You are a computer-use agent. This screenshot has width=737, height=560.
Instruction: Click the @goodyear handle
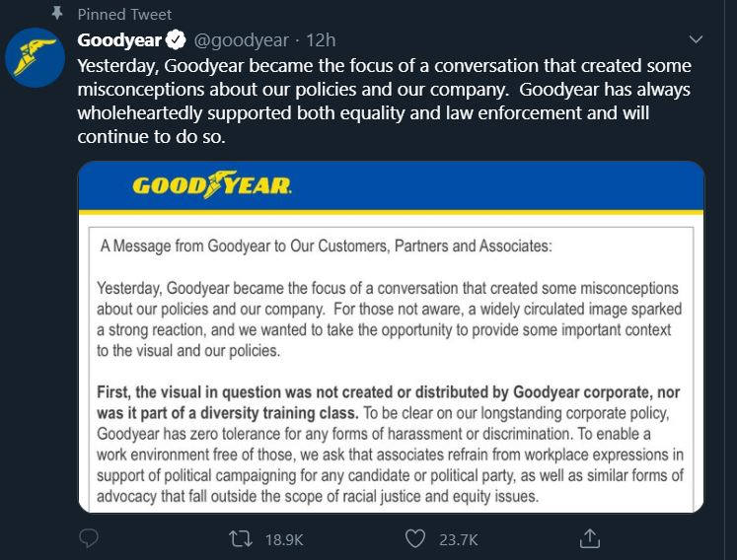[242, 40]
